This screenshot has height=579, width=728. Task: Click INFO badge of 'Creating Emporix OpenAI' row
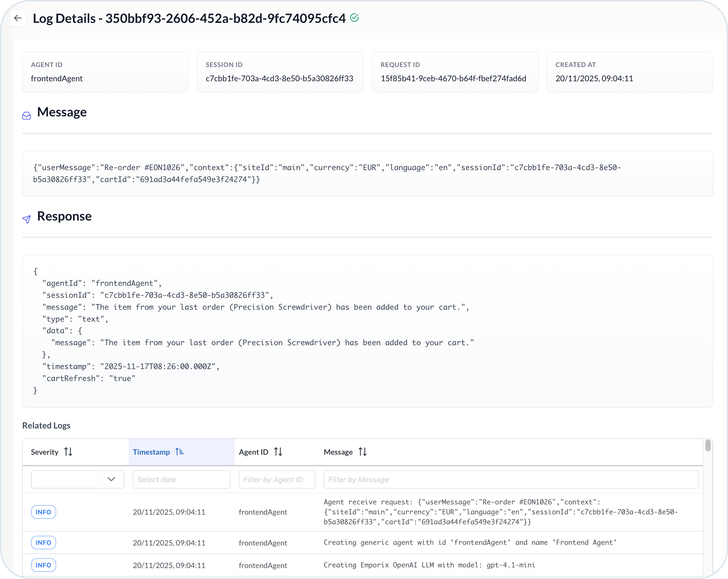click(x=43, y=565)
